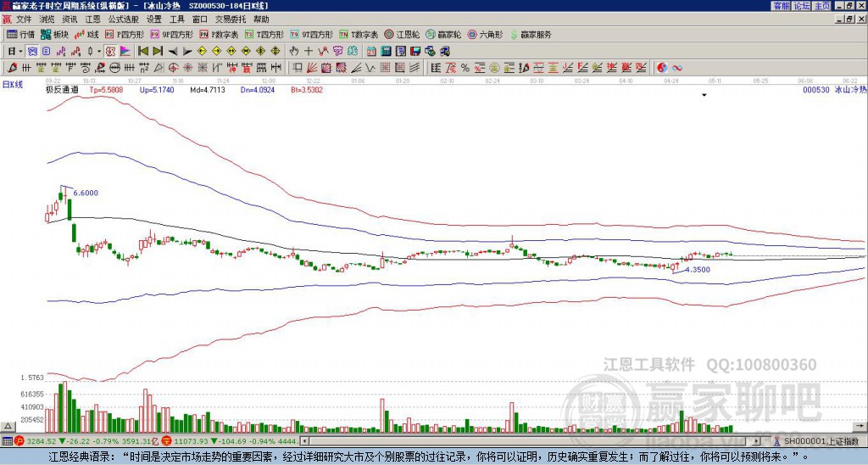This screenshot has width=868, height=465.
Task: Click the 6.6000 high price label
Action: click(x=86, y=193)
